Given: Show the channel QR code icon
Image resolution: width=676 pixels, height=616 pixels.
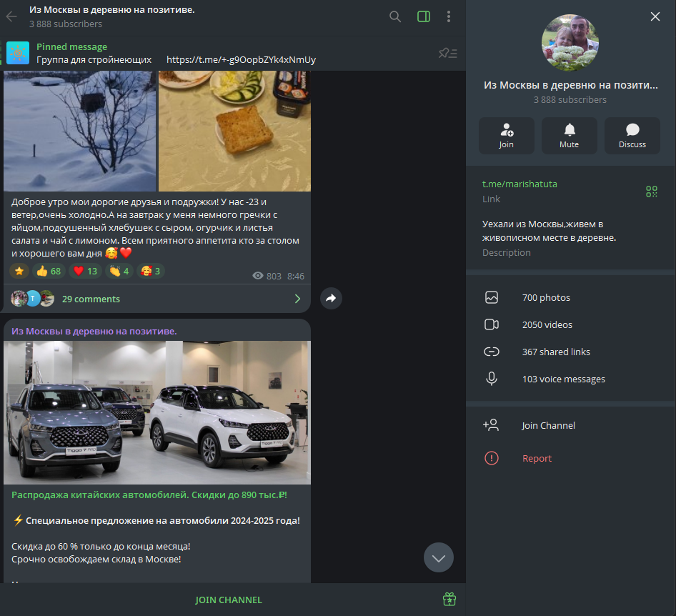Looking at the screenshot, I should (x=652, y=192).
